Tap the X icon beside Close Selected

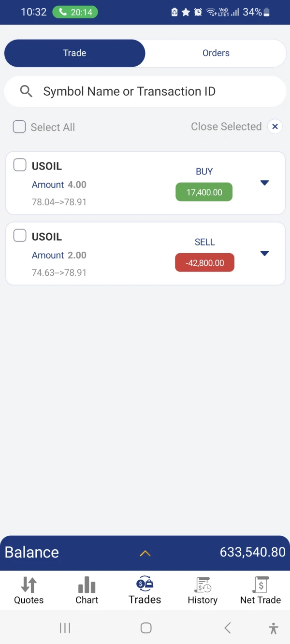[x=275, y=127]
